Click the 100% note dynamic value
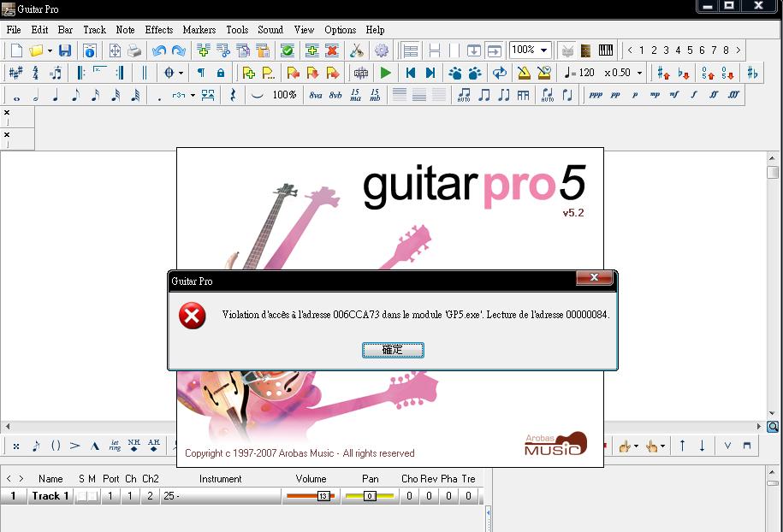Image resolution: width=783 pixels, height=532 pixels. (284, 95)
